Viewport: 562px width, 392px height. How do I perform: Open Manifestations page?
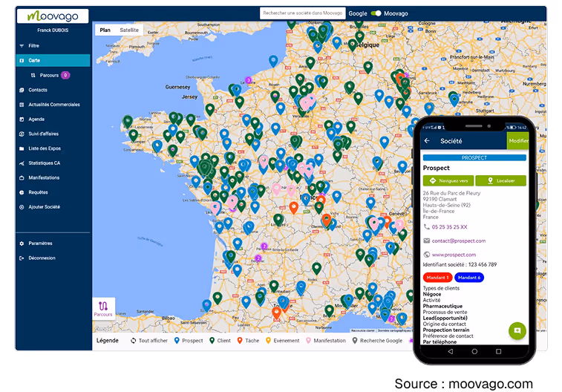pos(44,177)
